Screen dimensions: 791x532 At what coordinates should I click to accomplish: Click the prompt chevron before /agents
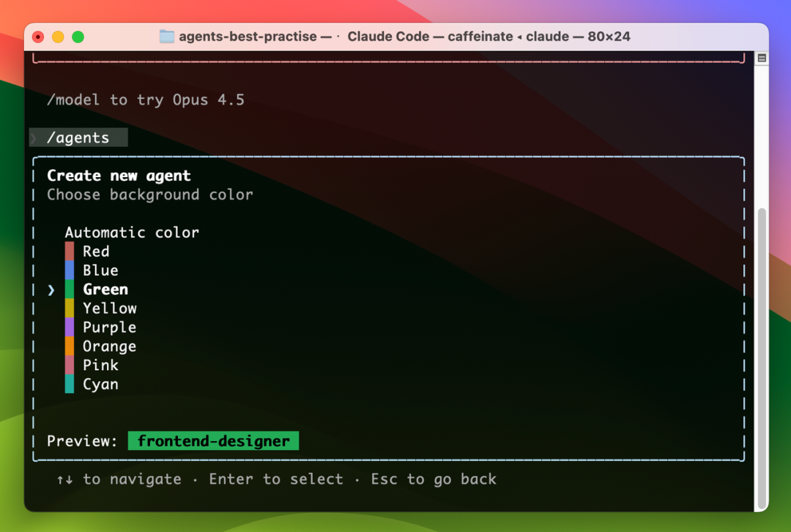[x=34, y=138]
